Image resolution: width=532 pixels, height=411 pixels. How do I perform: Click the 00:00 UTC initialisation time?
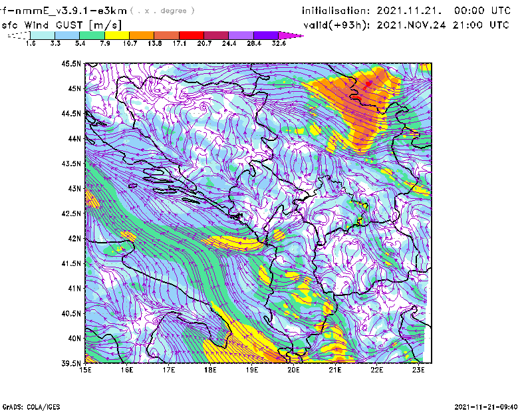pyautogui.click(x=483, y=11)
